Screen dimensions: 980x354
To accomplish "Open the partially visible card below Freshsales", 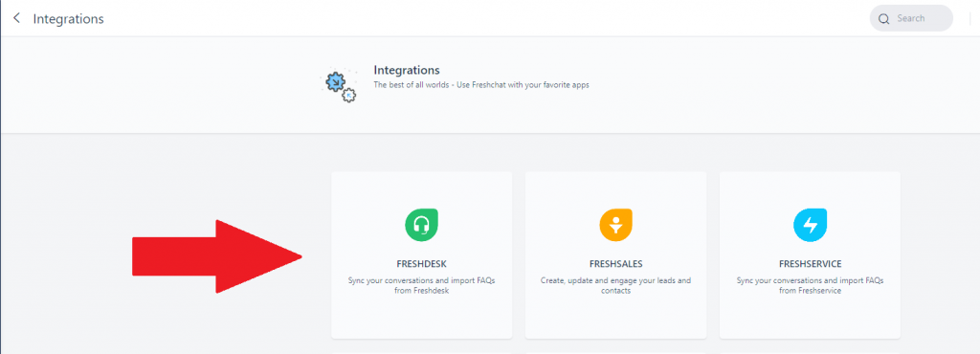I will click(615, 352).
